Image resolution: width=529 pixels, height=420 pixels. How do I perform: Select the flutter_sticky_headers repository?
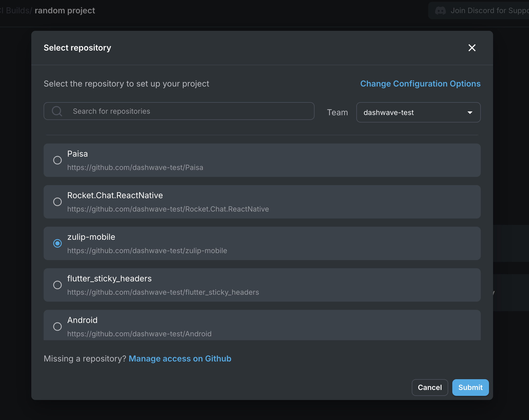[x=57, y=285]
